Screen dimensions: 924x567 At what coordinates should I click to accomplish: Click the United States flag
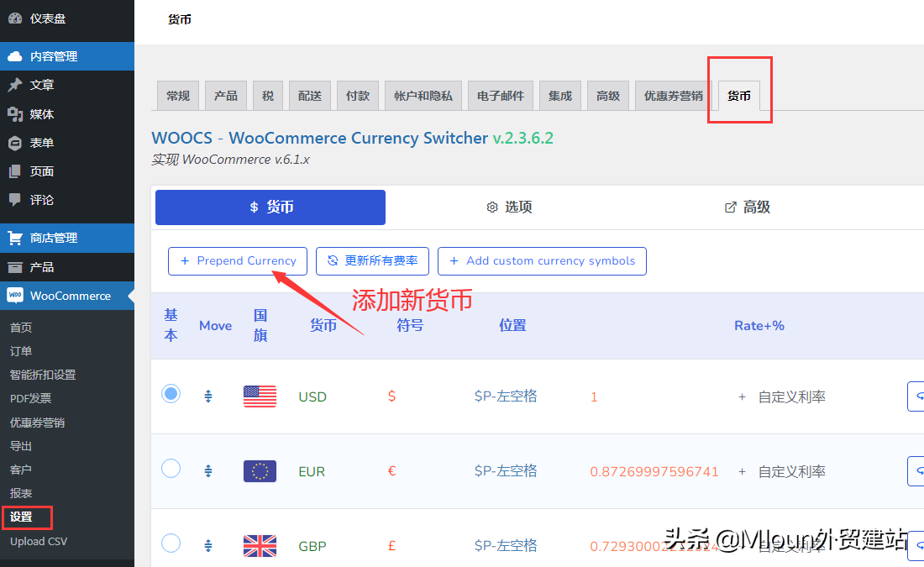tap(260, 396)
